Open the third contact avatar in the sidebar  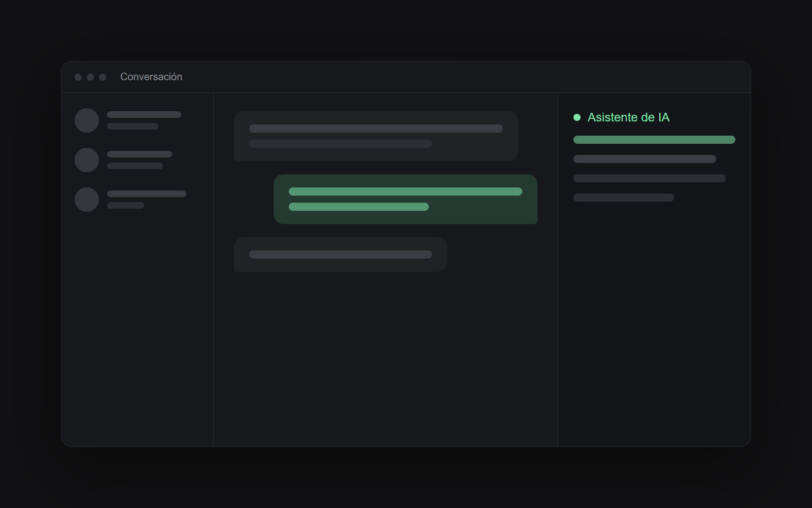pos(87,200)
